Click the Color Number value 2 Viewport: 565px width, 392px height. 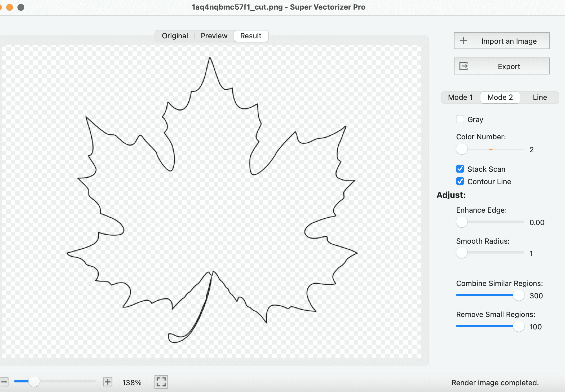pos(531,150)
